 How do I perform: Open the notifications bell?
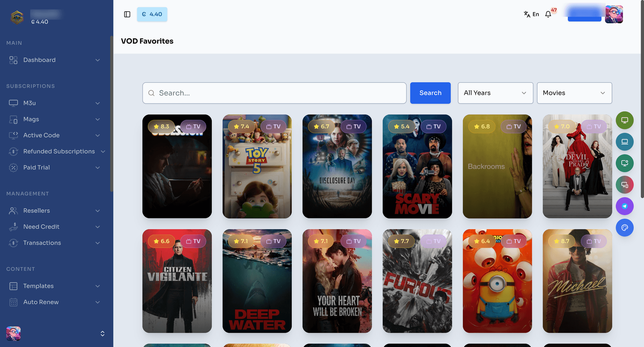click(548, 14)
